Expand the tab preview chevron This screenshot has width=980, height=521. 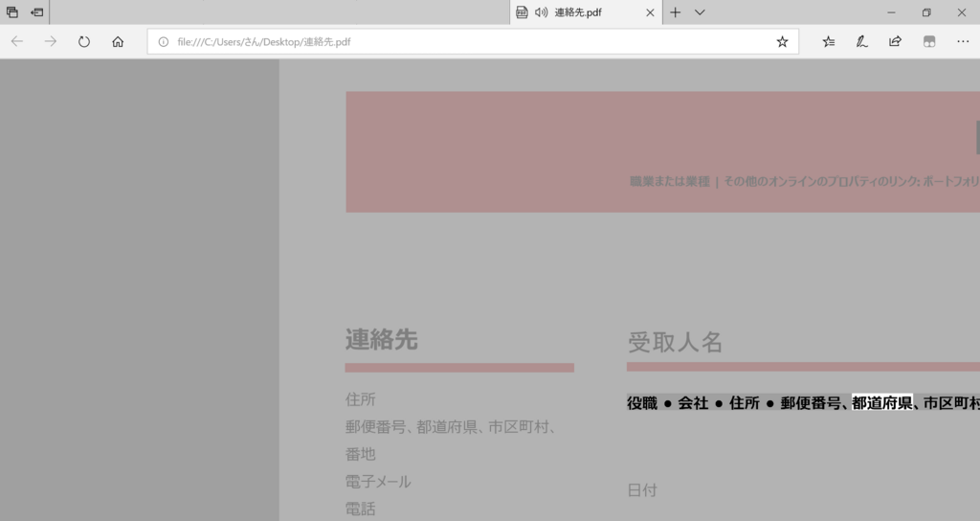[700, 12]
